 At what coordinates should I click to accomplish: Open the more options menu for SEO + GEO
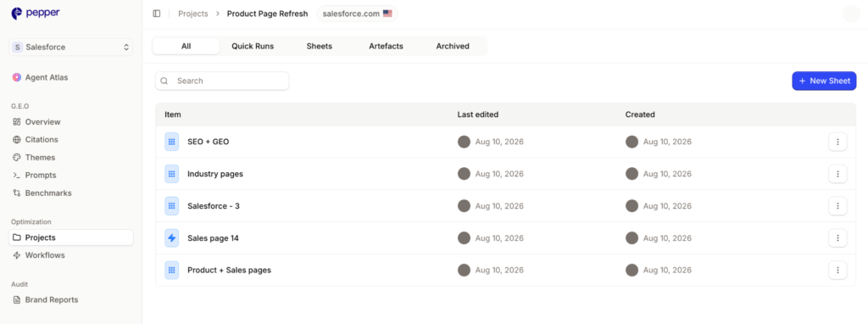click(837, 142)
